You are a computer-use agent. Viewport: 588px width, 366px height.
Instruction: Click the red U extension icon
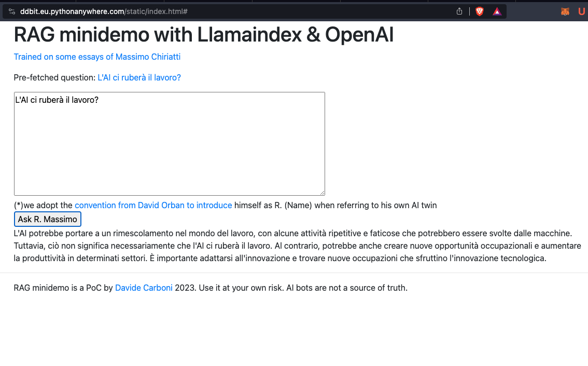[x=581, y=11]
